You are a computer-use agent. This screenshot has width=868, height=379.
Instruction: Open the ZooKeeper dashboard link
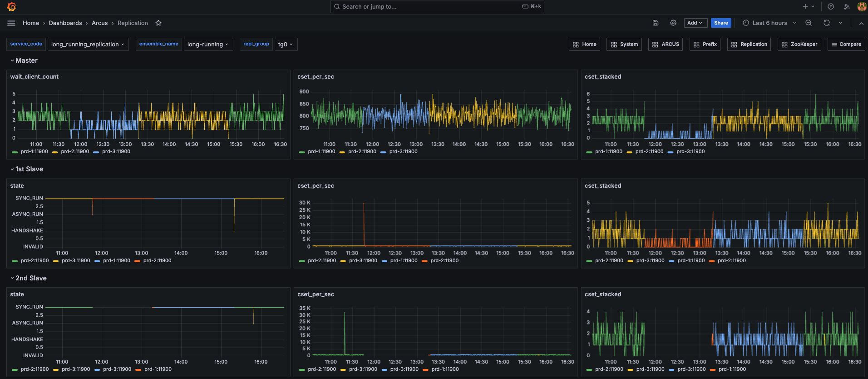799,45
